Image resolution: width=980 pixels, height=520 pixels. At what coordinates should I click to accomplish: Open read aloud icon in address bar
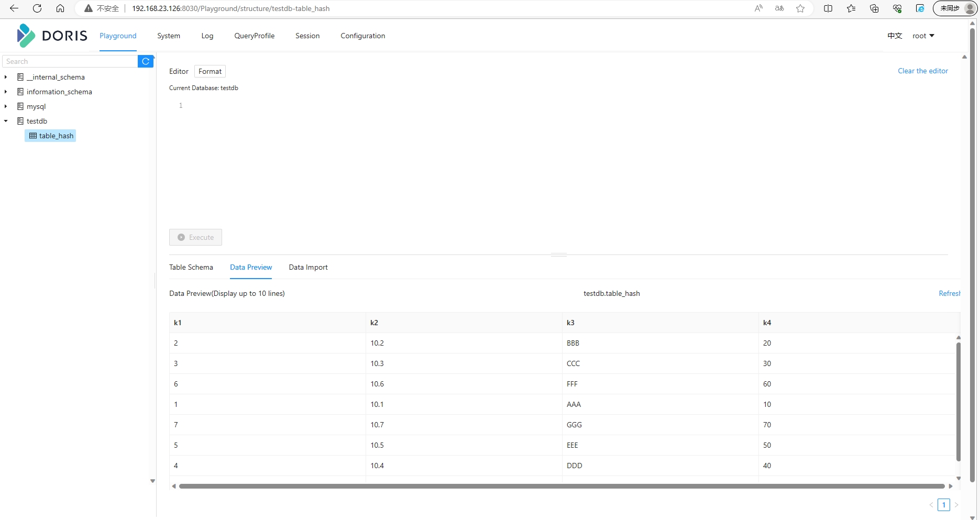coord(758,8)
